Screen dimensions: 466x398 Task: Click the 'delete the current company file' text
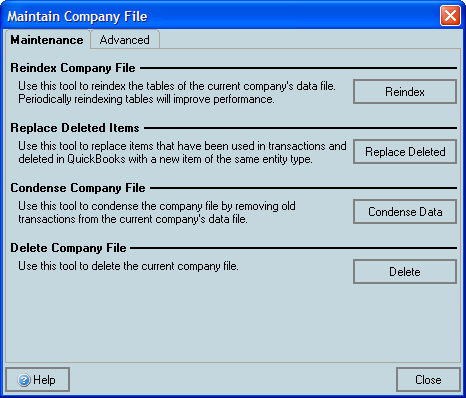click(128, 266)
